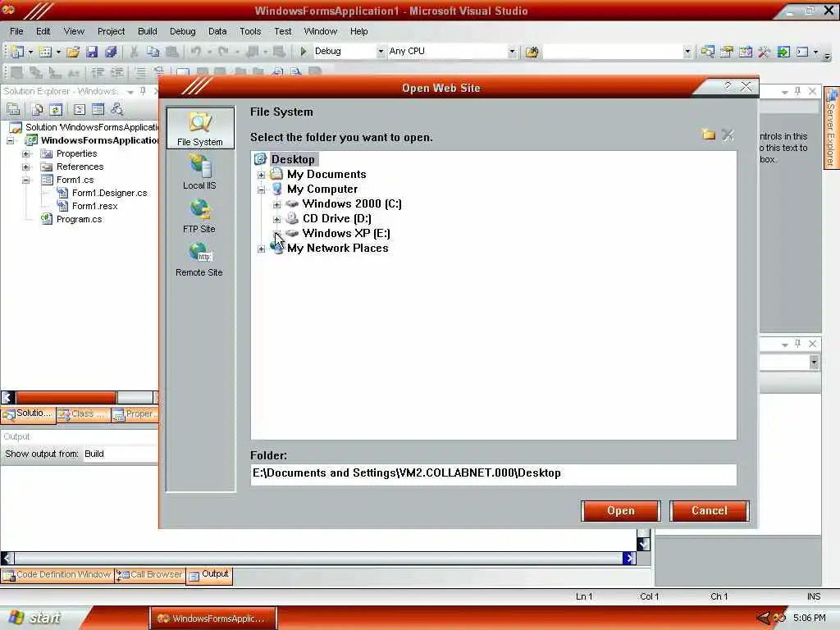Switch to Properties panel tab
This screenshot has width=840, height=630.
click(x=135, y=414)
